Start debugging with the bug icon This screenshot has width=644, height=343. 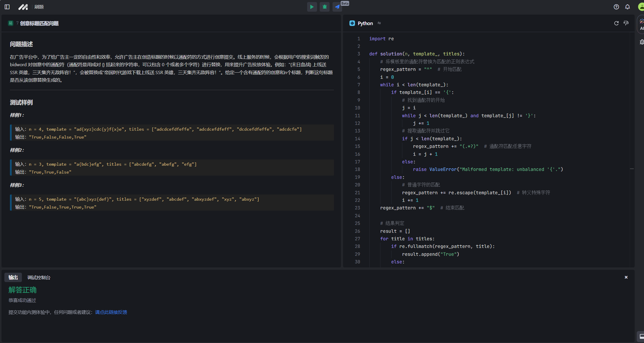325,7
